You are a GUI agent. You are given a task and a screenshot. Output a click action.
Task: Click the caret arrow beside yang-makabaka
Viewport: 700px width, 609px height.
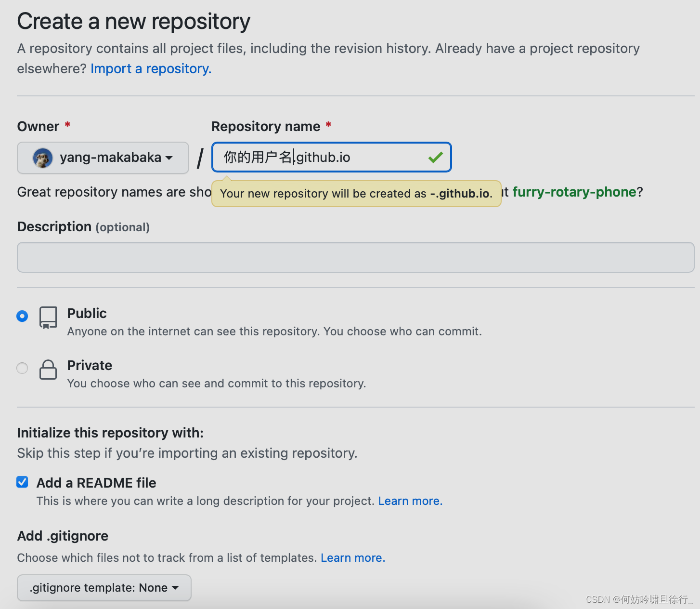pos(169,158)
